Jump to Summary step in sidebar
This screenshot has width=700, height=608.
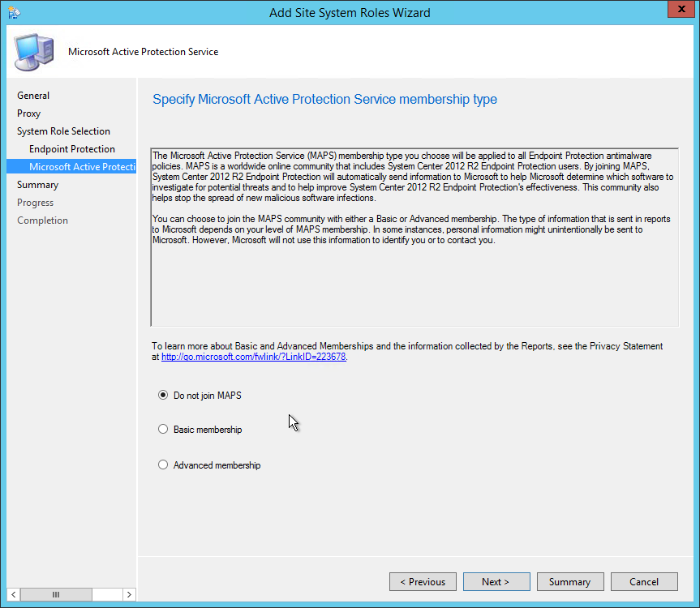(37, 185)
